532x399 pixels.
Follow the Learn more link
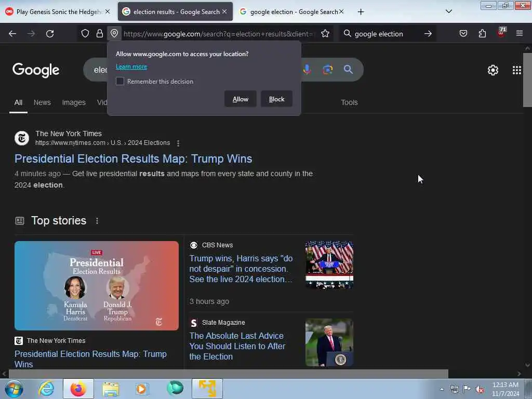[131, 66]
